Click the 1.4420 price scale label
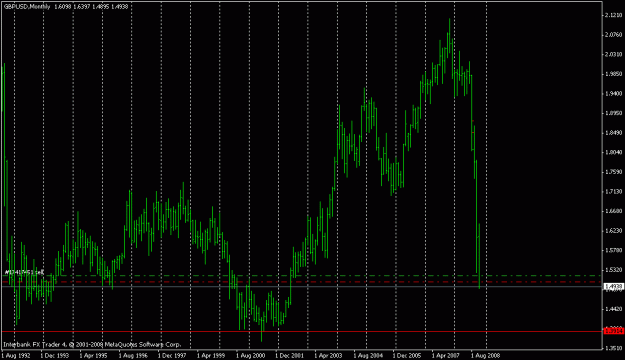Image resolution: width=625 pixels, height=360 pixels. point(613,309)
